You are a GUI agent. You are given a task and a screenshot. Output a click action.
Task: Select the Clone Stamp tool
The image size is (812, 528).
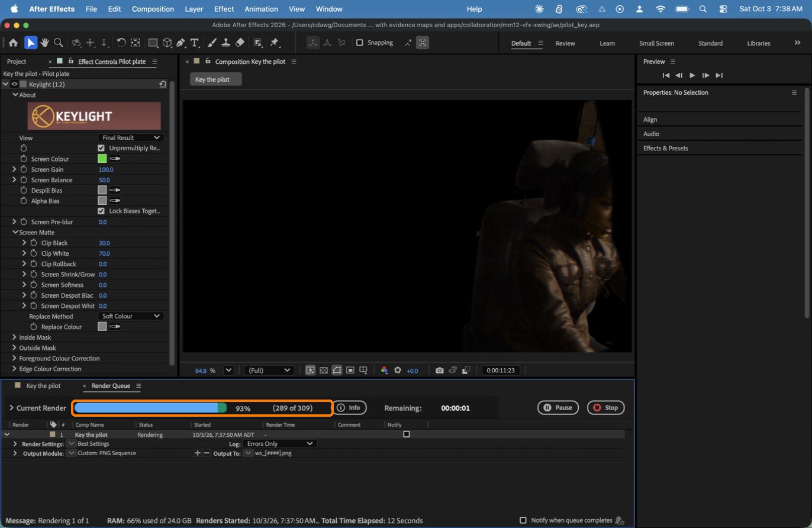(225, 43)
